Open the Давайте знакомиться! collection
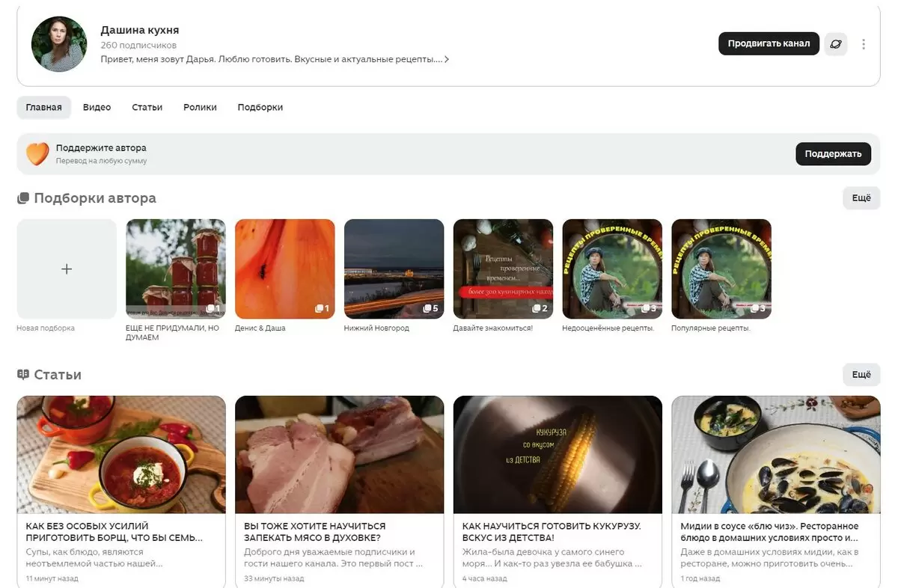This screenshot has height=588, width=898. (x=503, y=269)
